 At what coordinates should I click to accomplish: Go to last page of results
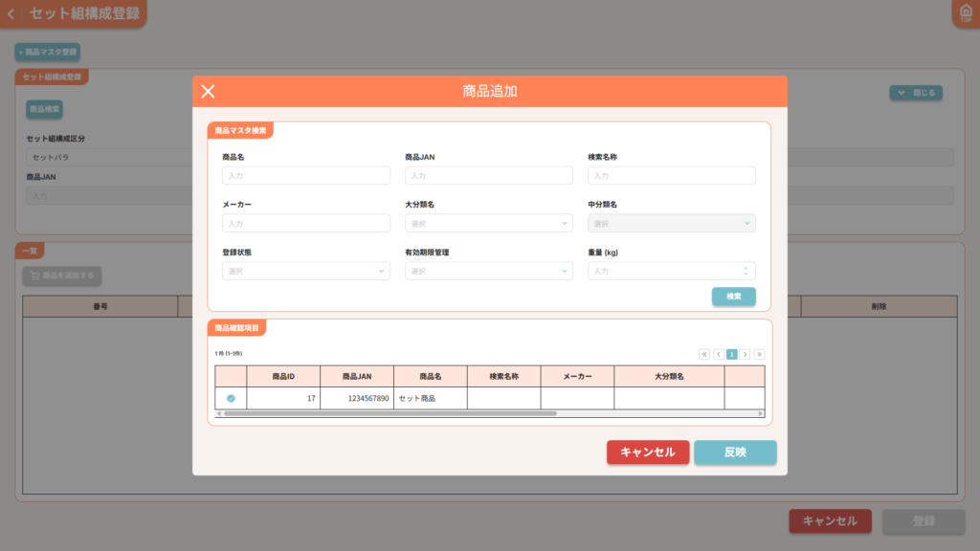point(759,354)
